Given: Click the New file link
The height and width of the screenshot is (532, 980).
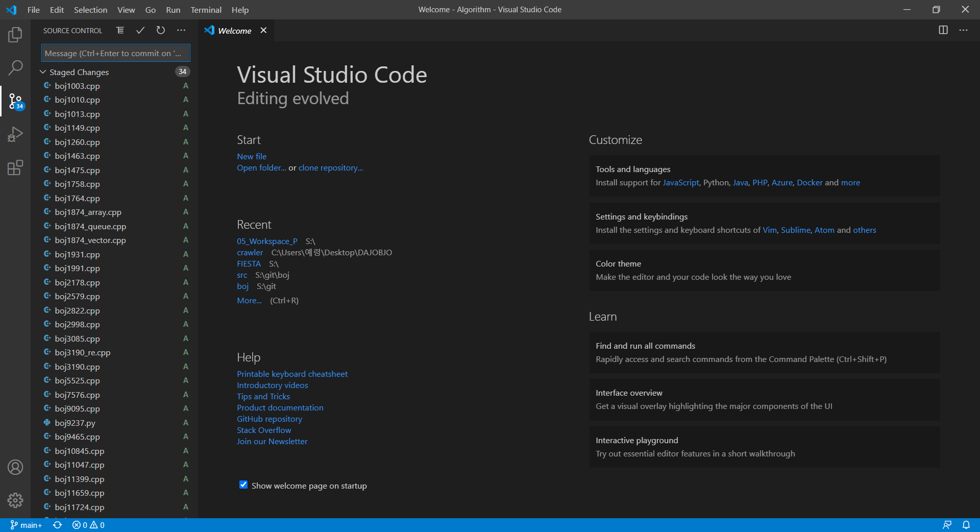Looking at the screenshot, I should point(252,156).
